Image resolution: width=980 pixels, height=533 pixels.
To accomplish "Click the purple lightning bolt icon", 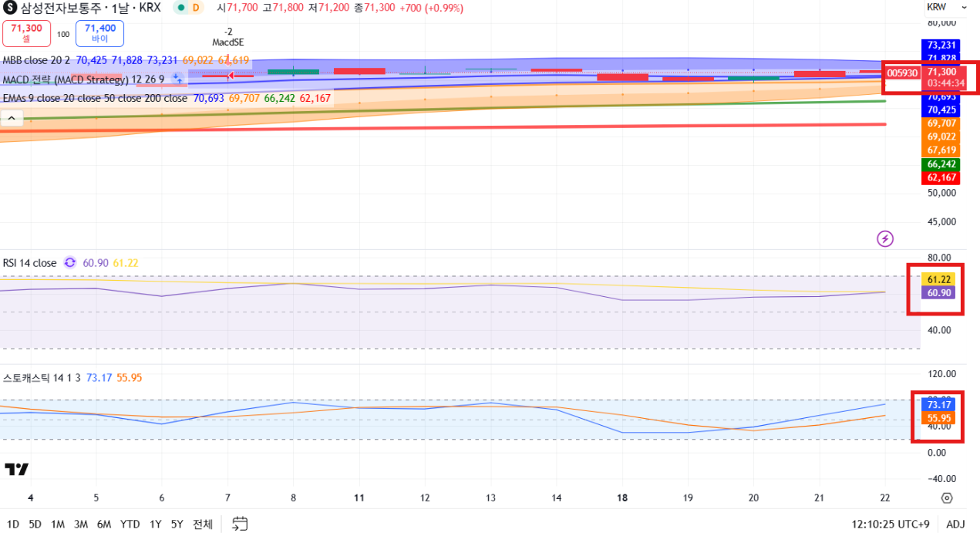I will [885, 238].
